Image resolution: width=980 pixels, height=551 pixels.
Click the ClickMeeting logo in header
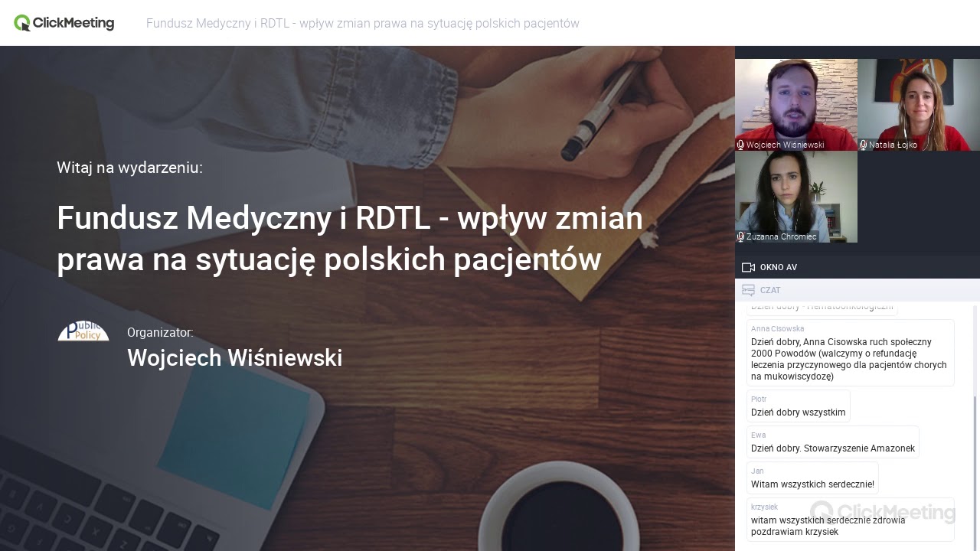point(64,23)
